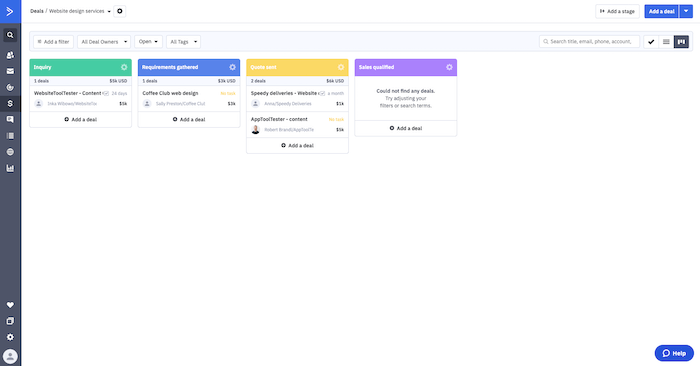Focus the deals search input field
The height and width of the screenshot is (366, 700).
click(x=589, y=42)
